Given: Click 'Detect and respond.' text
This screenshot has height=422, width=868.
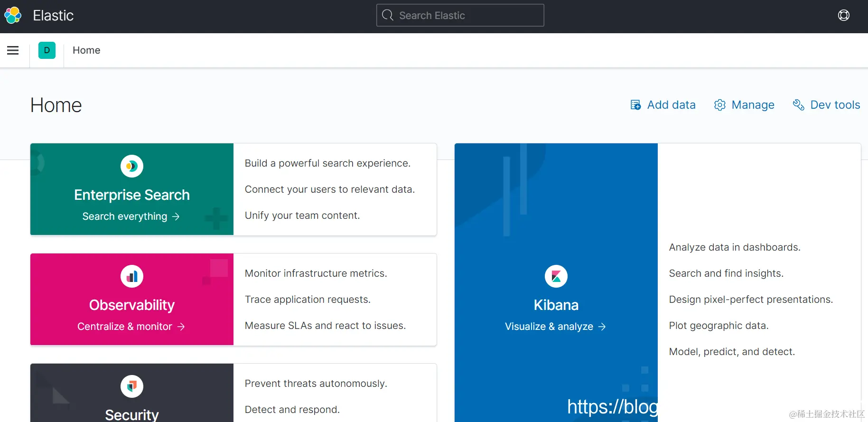Looking at the screenshot, I should 292,410.
